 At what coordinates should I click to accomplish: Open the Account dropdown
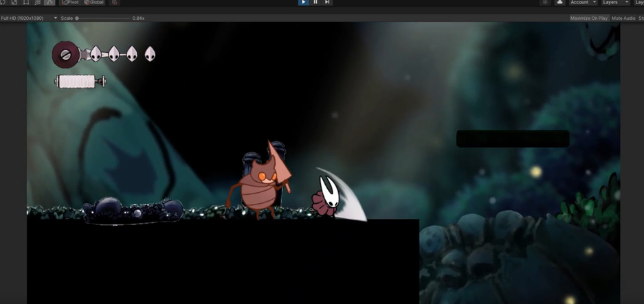[x=584, y=2]
